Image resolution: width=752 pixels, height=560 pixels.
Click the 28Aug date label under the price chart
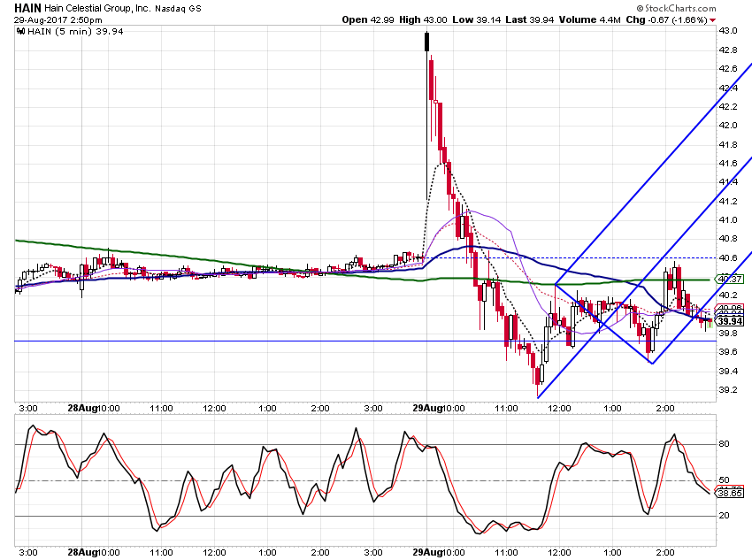82,409
